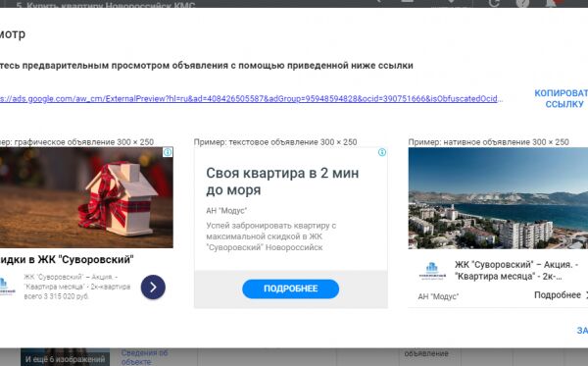Open the ads.google.com external preview link
Image resolution: width=588 pixels, height=366 pixels.
[251, 99]
